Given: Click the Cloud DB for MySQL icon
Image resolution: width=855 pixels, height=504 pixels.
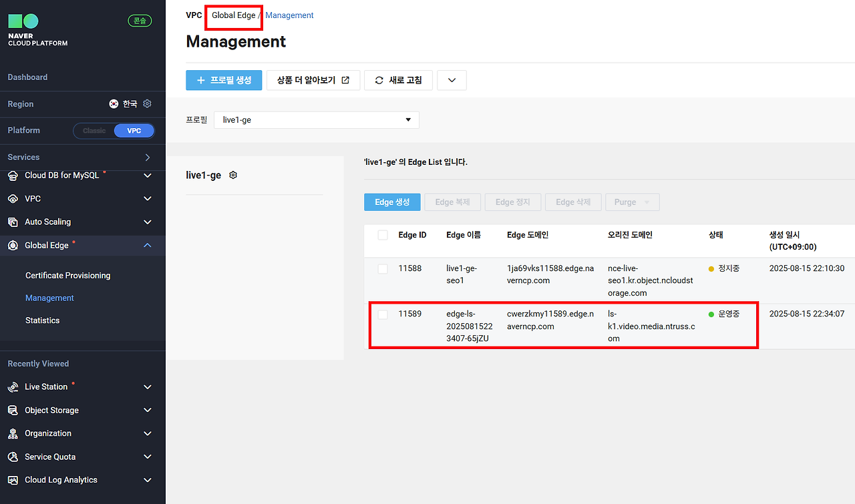Looking at the screenshot, I should coord(13,176).
